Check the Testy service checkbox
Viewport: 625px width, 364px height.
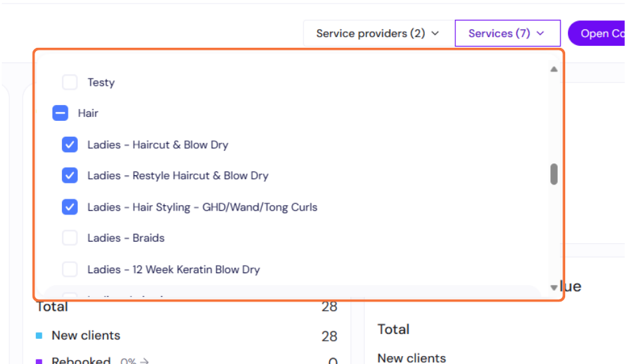(70, 82)
